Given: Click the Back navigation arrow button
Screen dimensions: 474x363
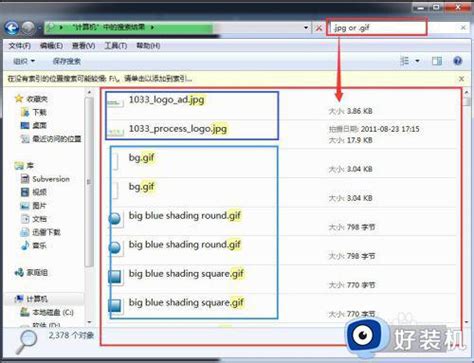Looking at the screenshot, I should [12, 28].
